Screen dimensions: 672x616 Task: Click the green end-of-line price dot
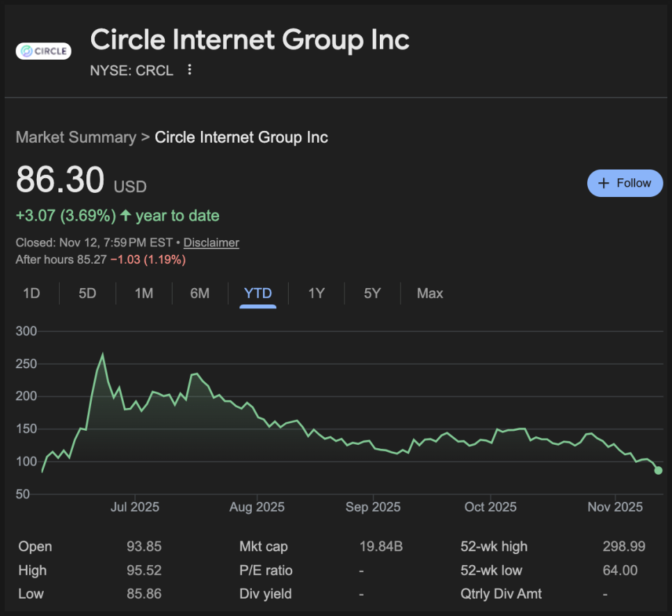click(x=658, y=471)
